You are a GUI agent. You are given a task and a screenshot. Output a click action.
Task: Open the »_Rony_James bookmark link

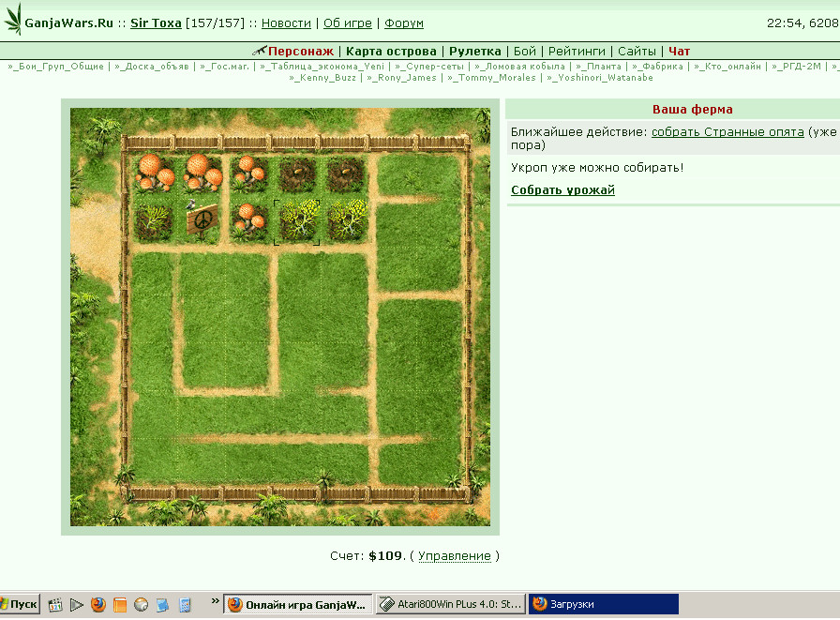click(x=401, y=78)
